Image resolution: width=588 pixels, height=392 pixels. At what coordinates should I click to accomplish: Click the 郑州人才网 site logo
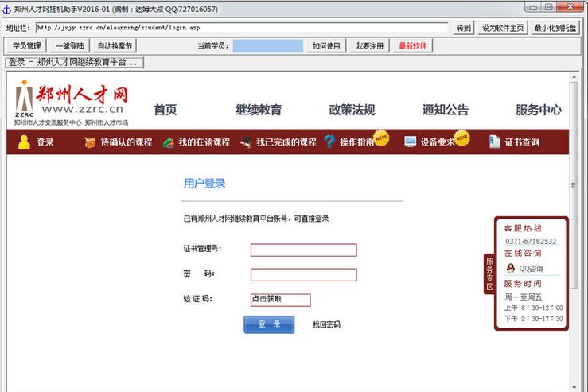[x=72, y=103]
